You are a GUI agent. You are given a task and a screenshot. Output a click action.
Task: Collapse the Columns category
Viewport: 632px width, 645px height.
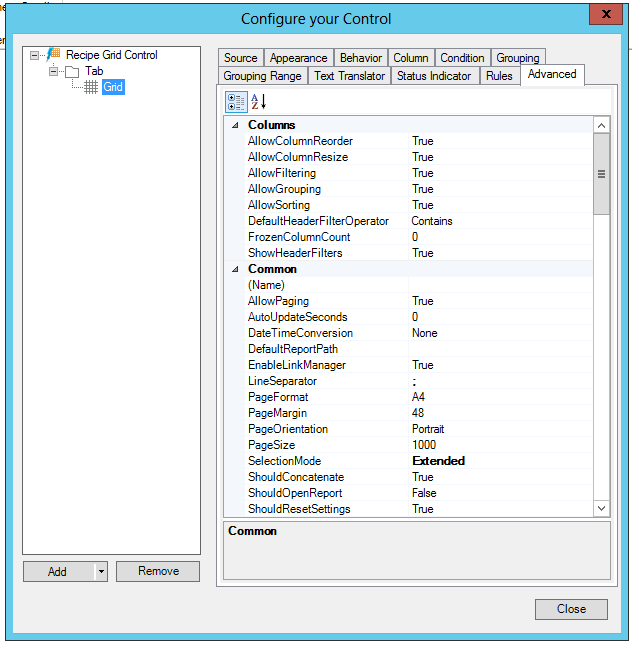click(236, 125)
